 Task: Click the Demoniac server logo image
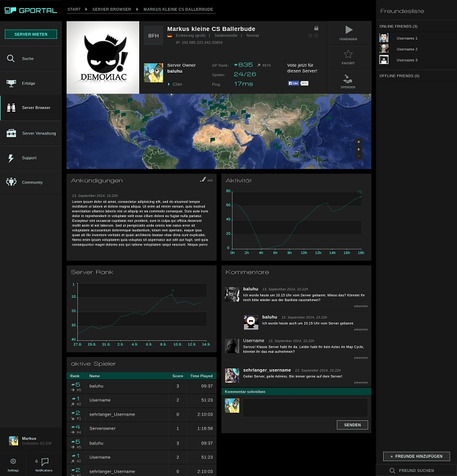coord(103,57)
